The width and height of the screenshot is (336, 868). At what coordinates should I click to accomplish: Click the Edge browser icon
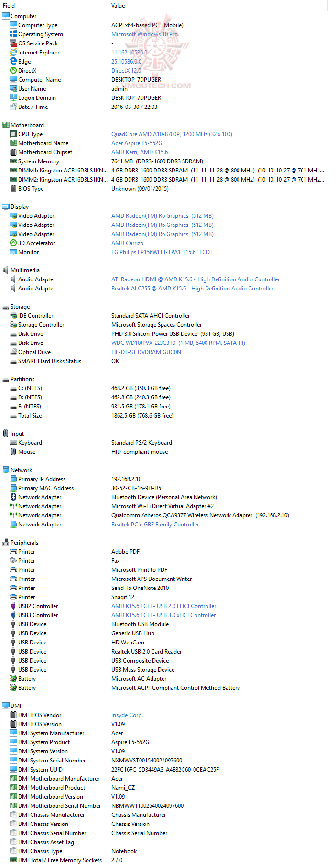[x=13, y=61]
